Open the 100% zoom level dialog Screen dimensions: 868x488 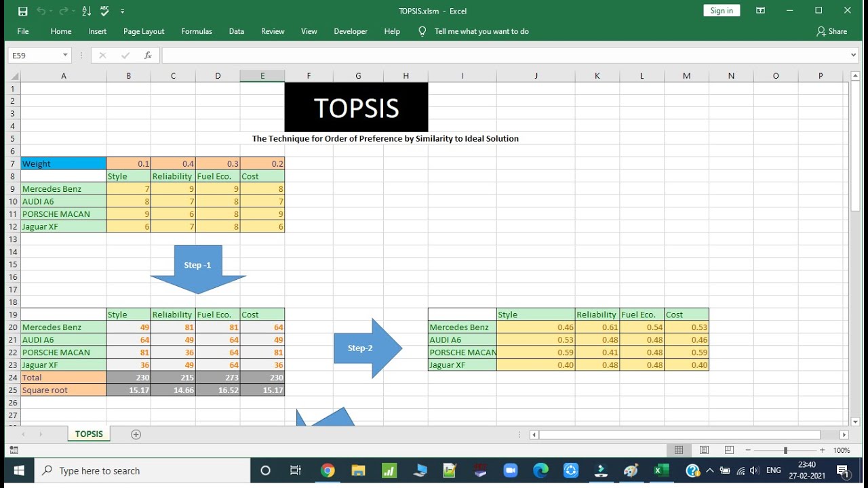pyautogui.click(x=842, y=450)
